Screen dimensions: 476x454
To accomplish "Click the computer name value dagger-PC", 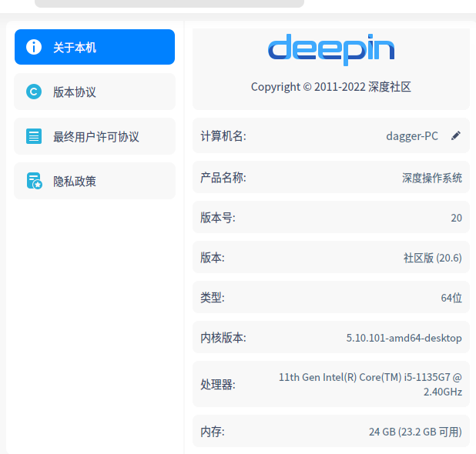I will click(412, 136).
